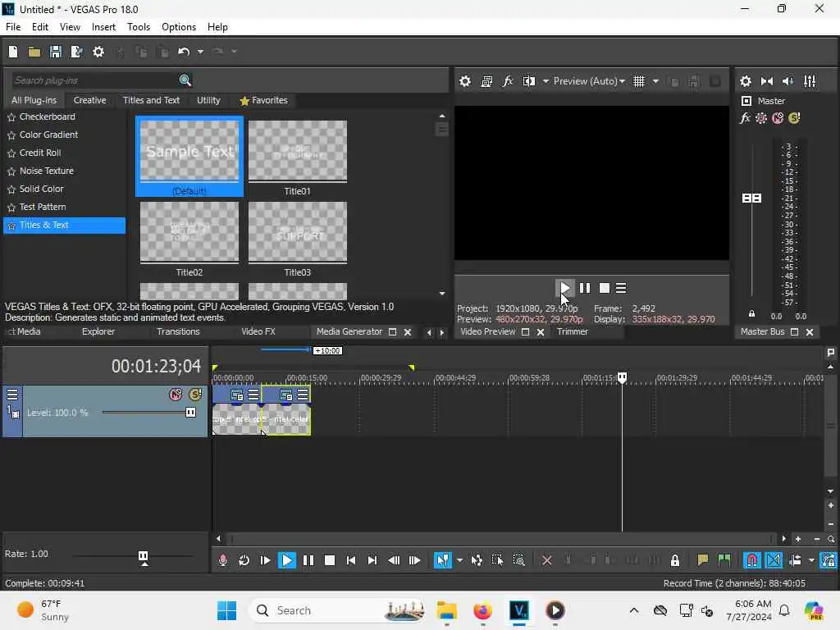The image size is (840, 630).
Task: Toggle favorite star for Solid Color
Action: [x=11, y=189]
